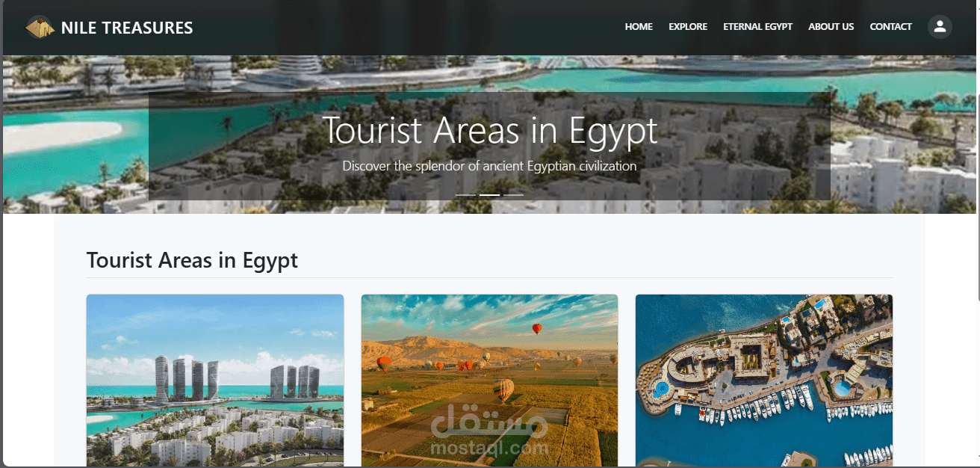Open the ABOUT US page
This screenshot has height=468, width=980.
pos(831,27)
